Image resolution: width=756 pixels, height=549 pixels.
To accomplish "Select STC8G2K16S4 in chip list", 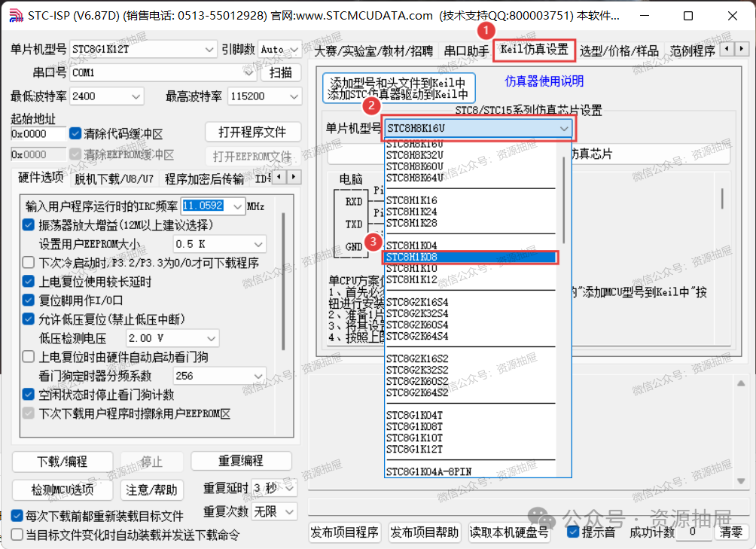I will 470,302.
